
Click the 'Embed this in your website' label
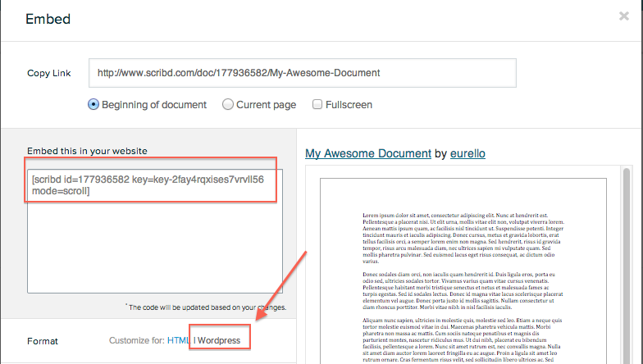[x=87, y=151]
